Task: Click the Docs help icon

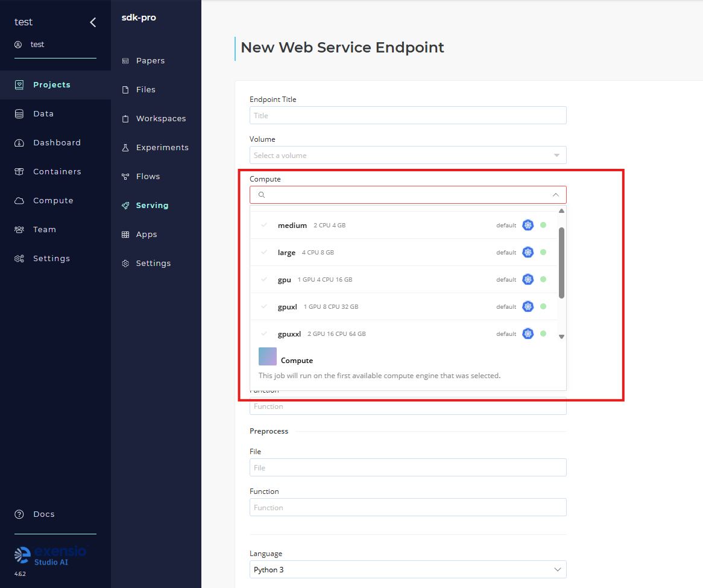Action: pyautogui.click(x=19, y=514)
